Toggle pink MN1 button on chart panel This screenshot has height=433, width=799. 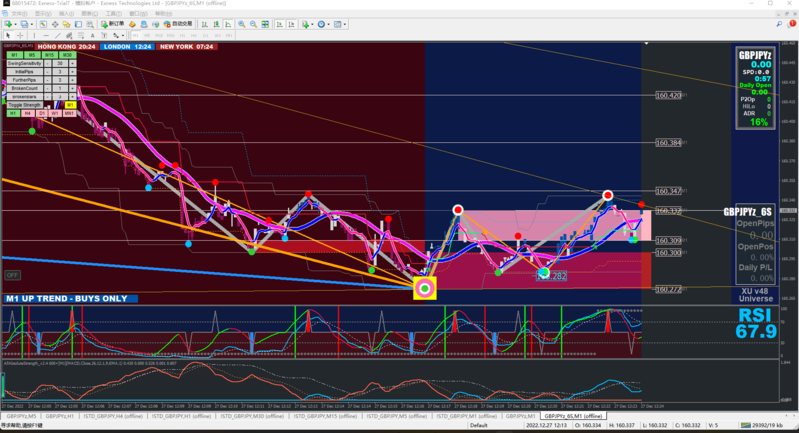coord(69,113)
